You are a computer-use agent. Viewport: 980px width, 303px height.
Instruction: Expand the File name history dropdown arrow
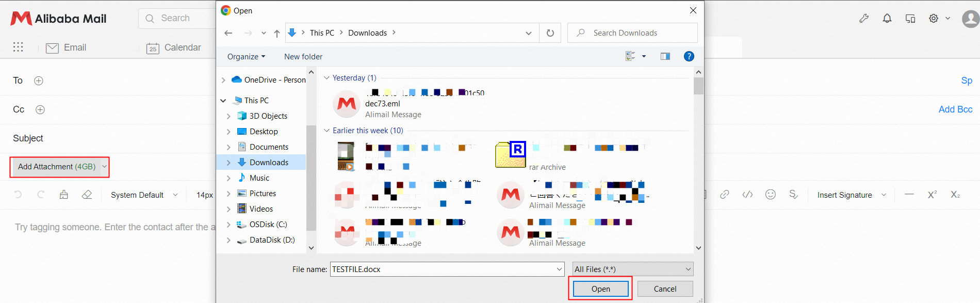tap(560, 269)
